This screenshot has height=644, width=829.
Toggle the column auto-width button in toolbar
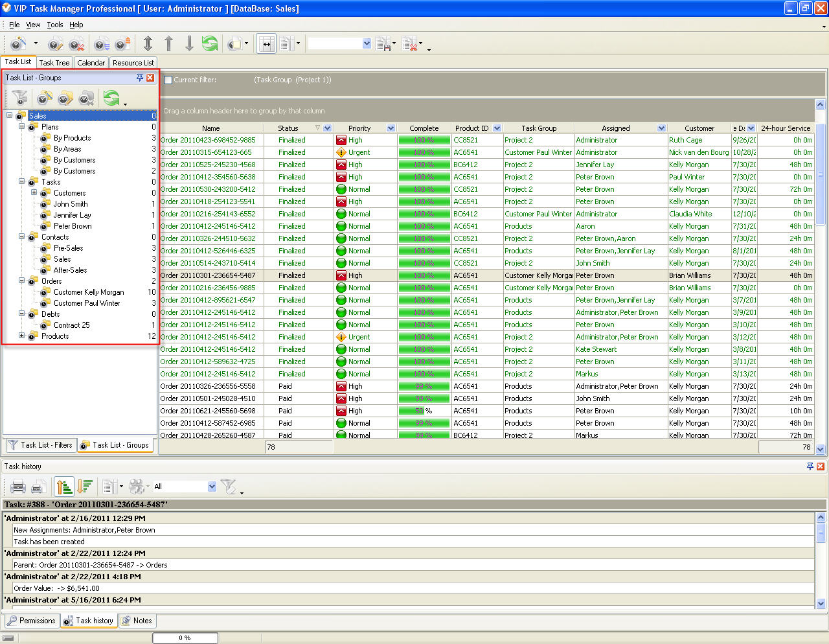tap(266, 43)
